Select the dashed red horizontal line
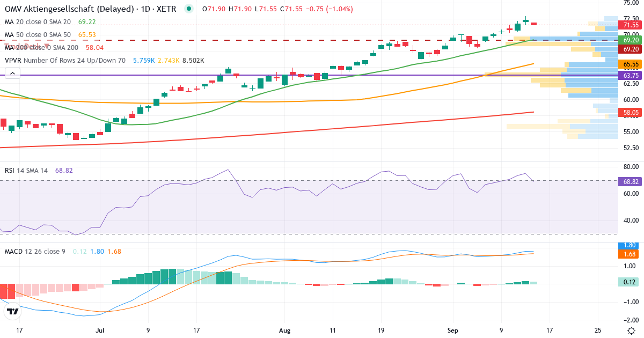This screenshot has height=338, width=644. click(x=309, y=40)
